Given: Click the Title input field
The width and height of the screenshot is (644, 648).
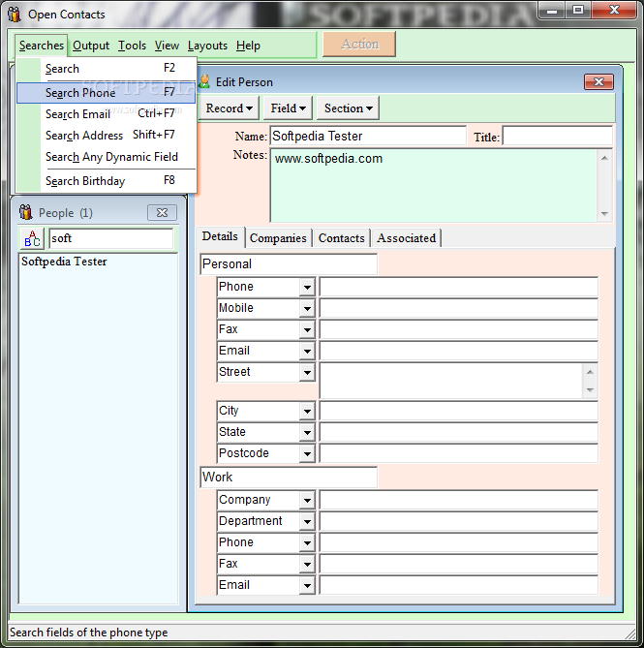Looking at the screenshot, I should click(557, 136).
